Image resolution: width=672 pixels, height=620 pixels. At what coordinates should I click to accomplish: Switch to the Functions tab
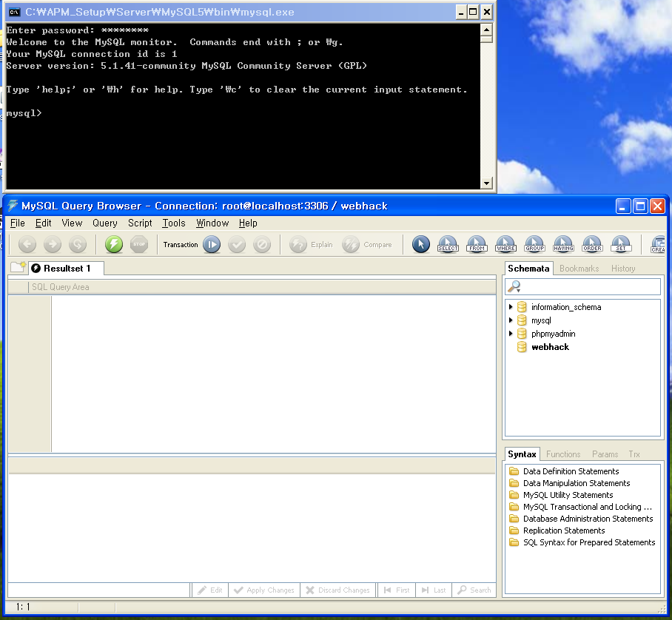coord(562,454)
